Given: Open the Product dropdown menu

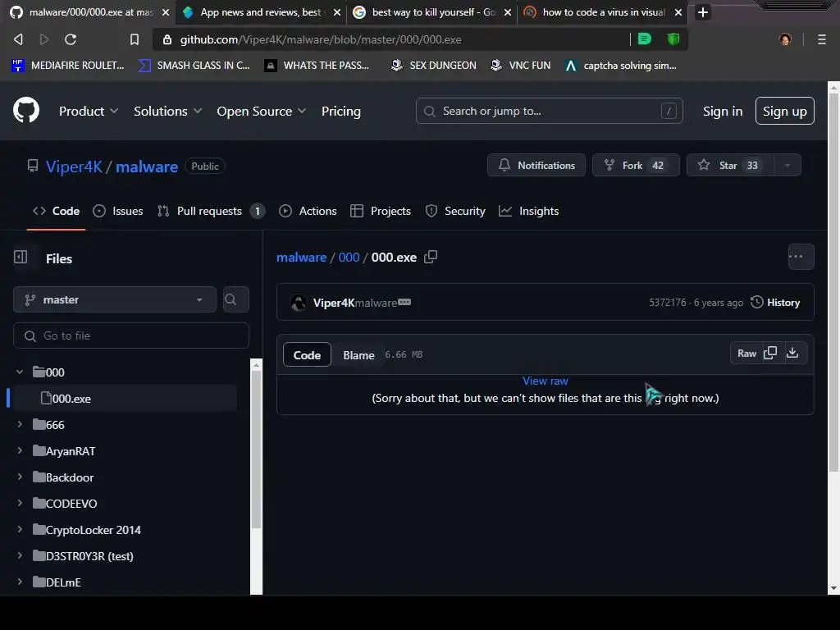Looking at the screenshot, I should click(89, 111).
